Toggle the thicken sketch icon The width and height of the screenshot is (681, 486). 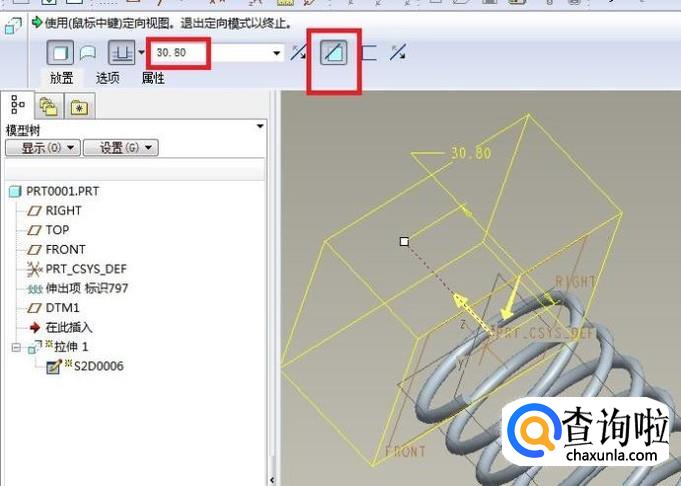point(369,53)
